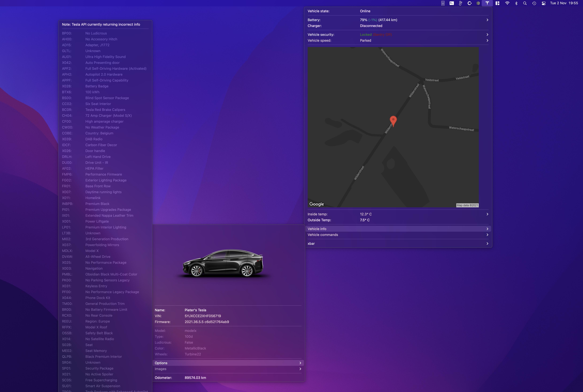Screen dimensions: 583x392
Task: Click the 'Homelink' option row
Action: (105, 198)
